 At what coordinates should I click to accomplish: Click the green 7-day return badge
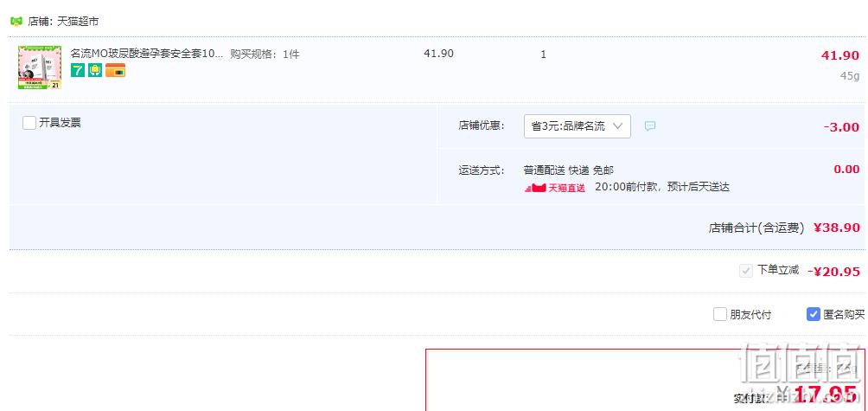point(78,70)
